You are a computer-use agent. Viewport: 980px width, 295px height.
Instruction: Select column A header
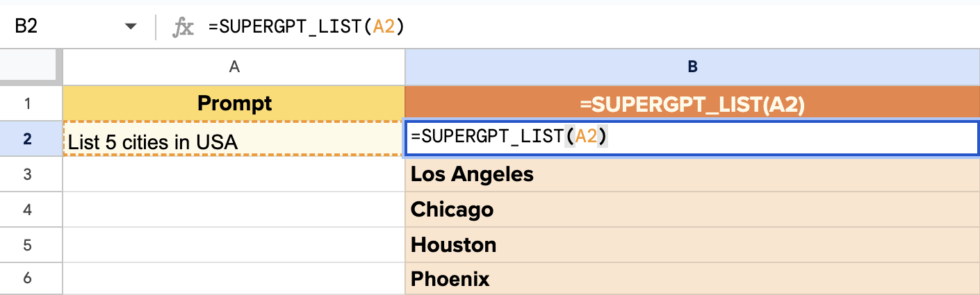234,67
